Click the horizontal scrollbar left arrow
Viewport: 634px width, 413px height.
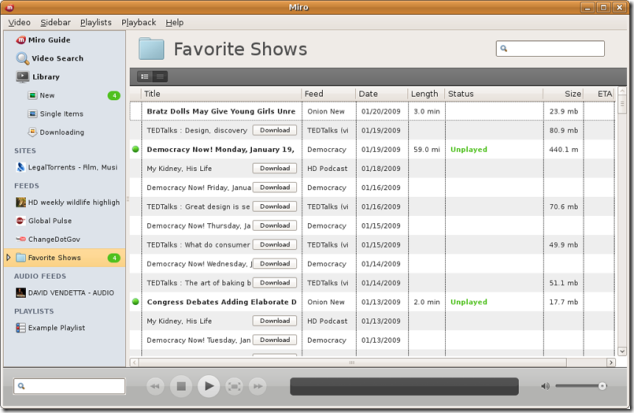tap(134, 362)
